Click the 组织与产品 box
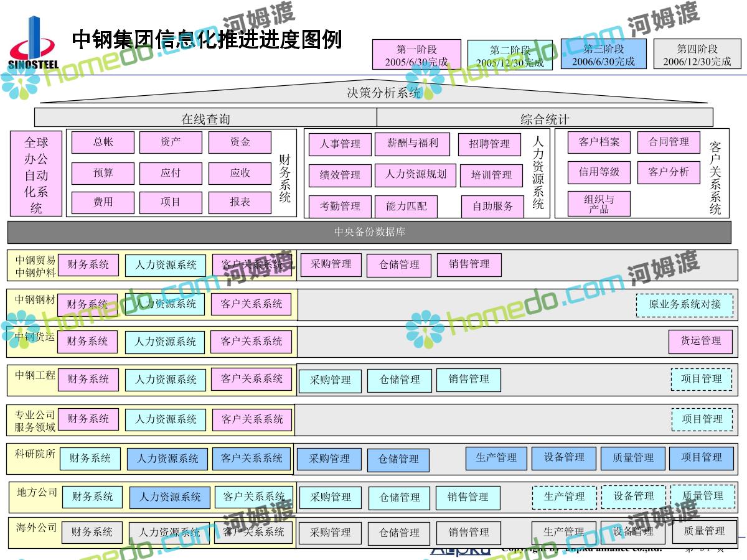The image size is (747, 560). (599, 204)
